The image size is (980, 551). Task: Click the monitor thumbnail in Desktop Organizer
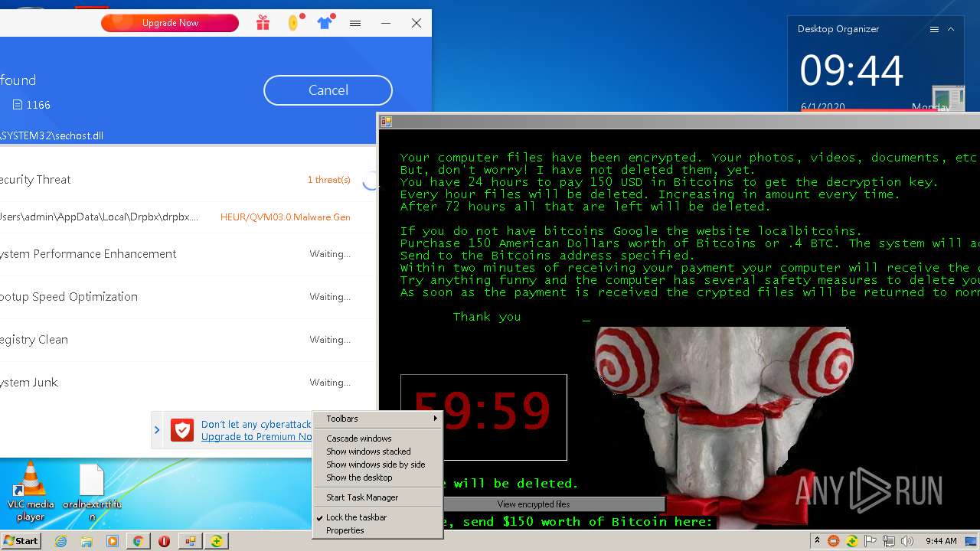(948, 99)
